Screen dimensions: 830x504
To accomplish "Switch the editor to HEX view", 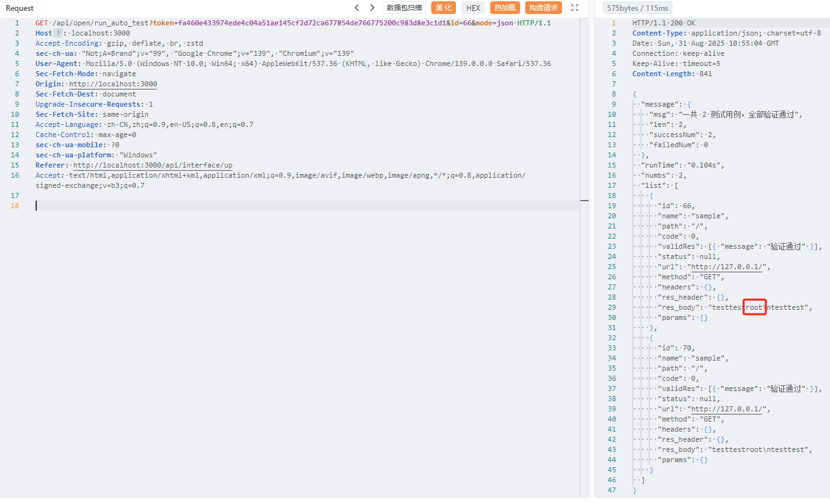I will tap(473, 8).
